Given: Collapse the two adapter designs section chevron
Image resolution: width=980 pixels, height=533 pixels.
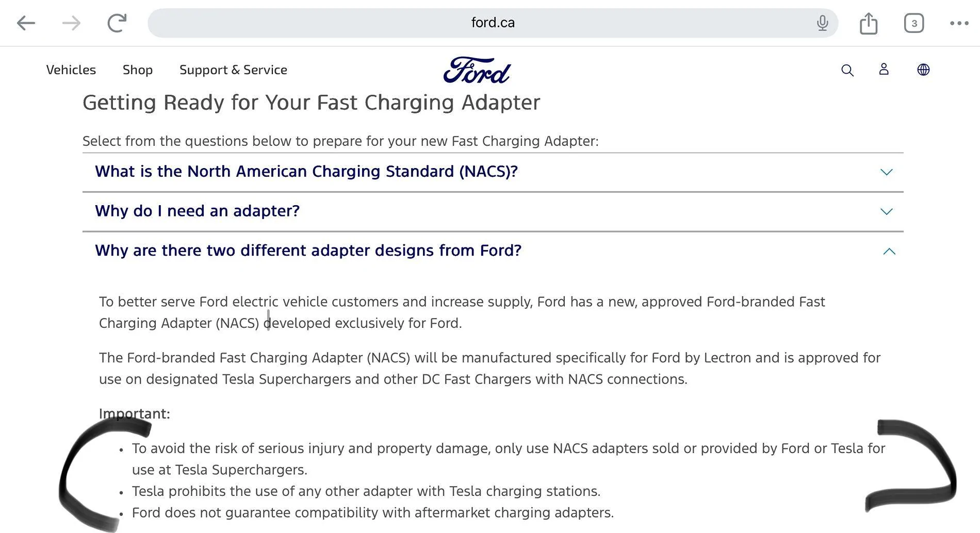Looking at the screenshot, I should coord(889,252).
